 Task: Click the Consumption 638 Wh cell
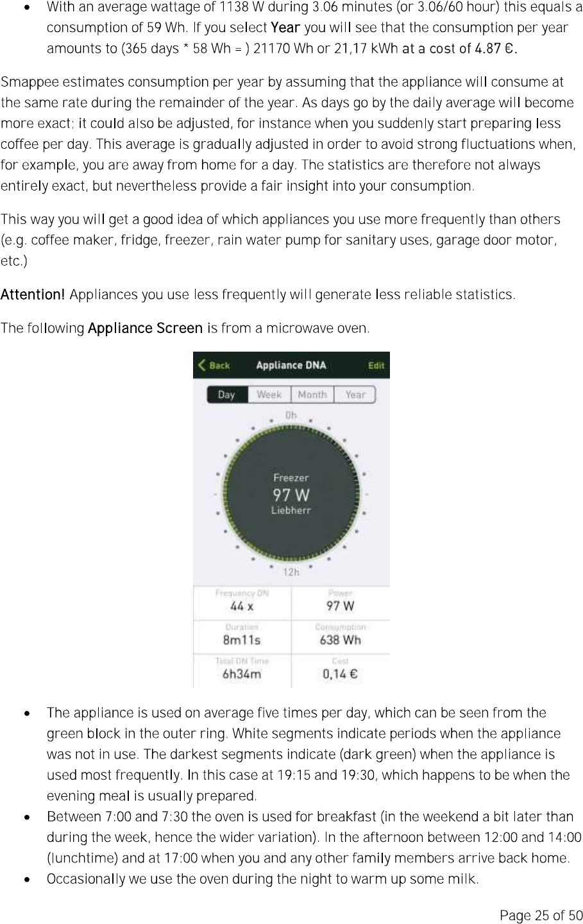point(341,636)
